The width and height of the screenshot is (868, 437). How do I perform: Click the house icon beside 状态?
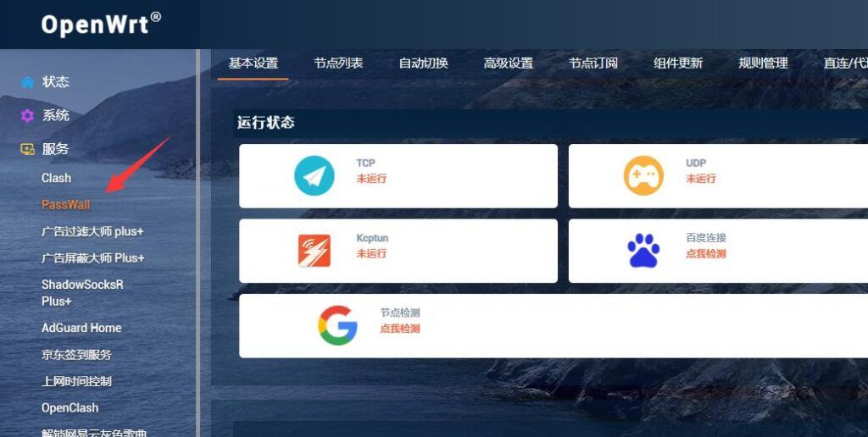pyautogui.click(x=27, y=82)
